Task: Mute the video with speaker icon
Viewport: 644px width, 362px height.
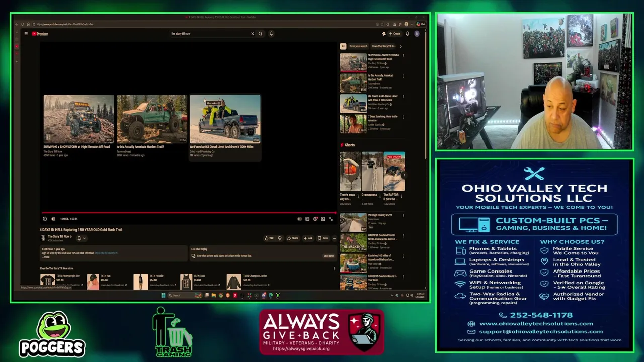Action: point(53,219)
